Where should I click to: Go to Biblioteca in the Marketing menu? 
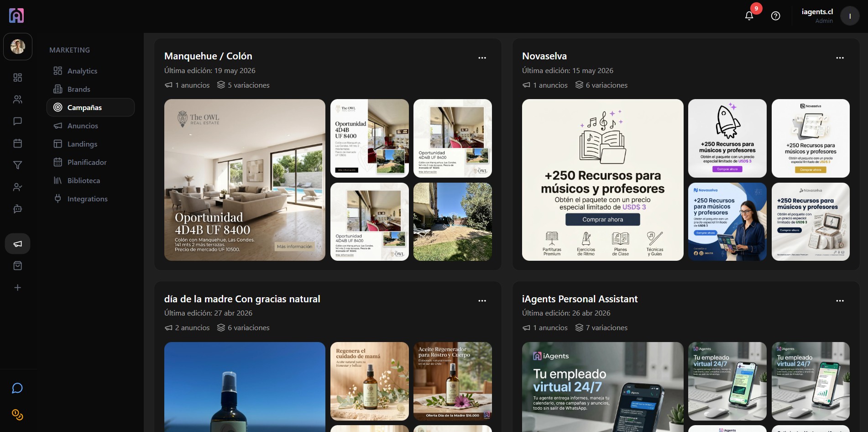tap(91, 180)
